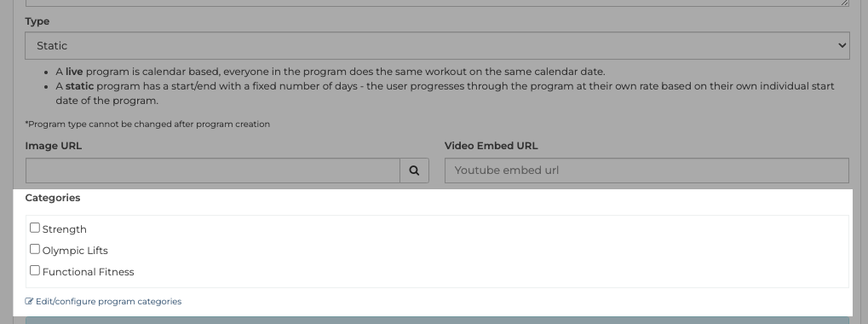Open Edit/configure program categories link

click(x=104, y=302)
